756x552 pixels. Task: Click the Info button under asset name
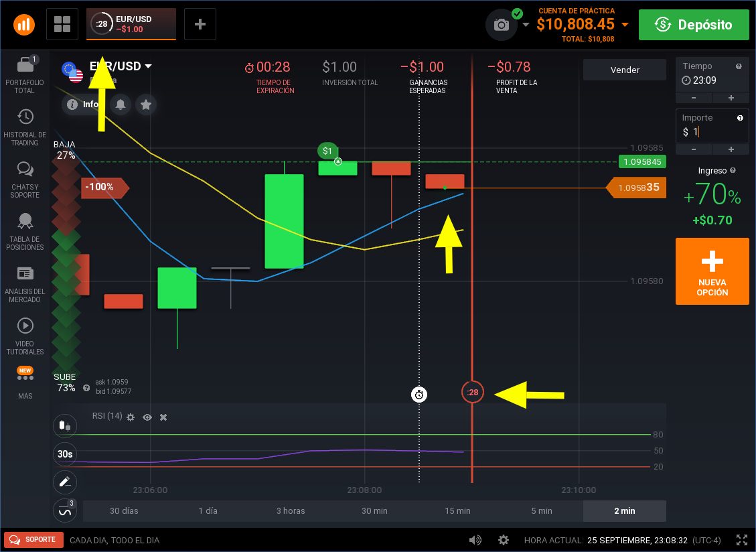point(83,105)
